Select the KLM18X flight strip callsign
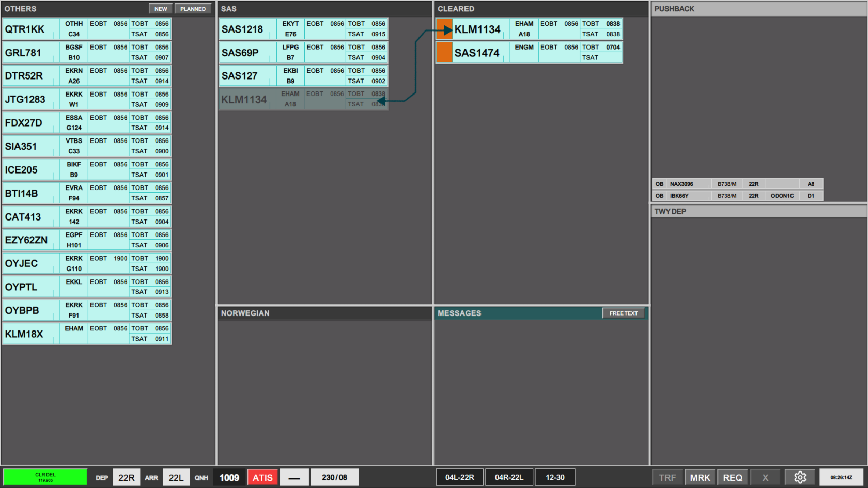This screenshot has width=868, height=488. (24, 334)
